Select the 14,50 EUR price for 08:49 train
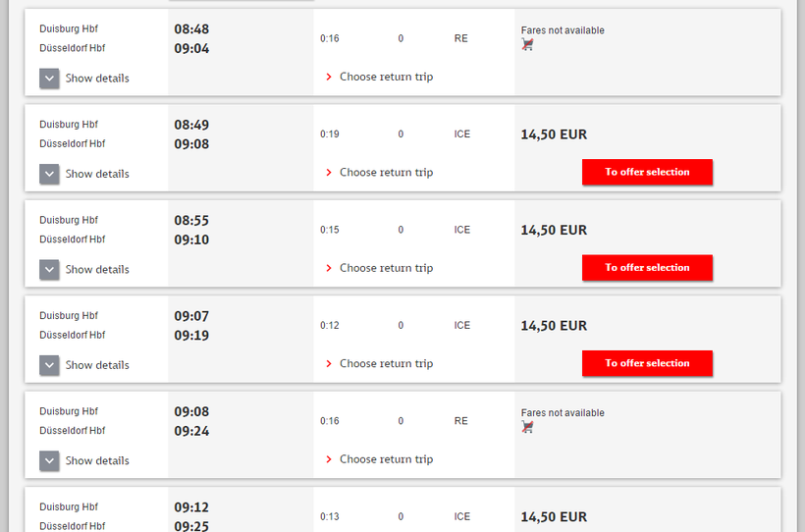Screen dimensions: 805x532 554,134
